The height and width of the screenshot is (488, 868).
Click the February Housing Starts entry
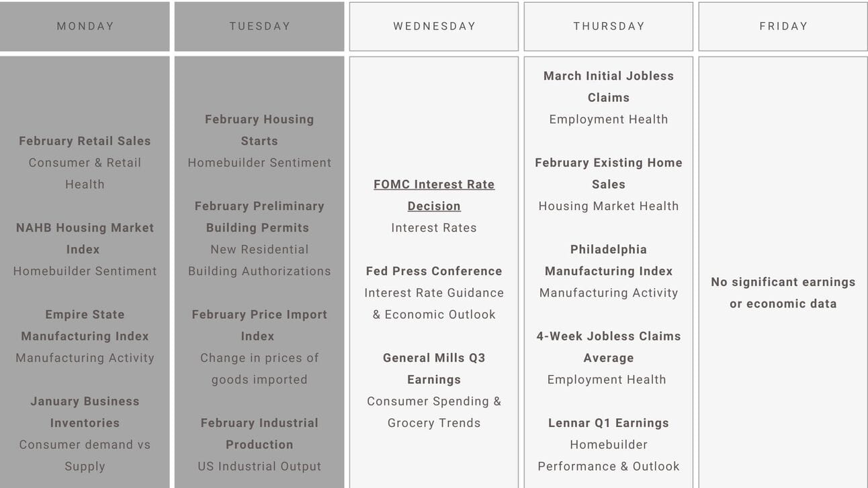(x=259, y=130)
